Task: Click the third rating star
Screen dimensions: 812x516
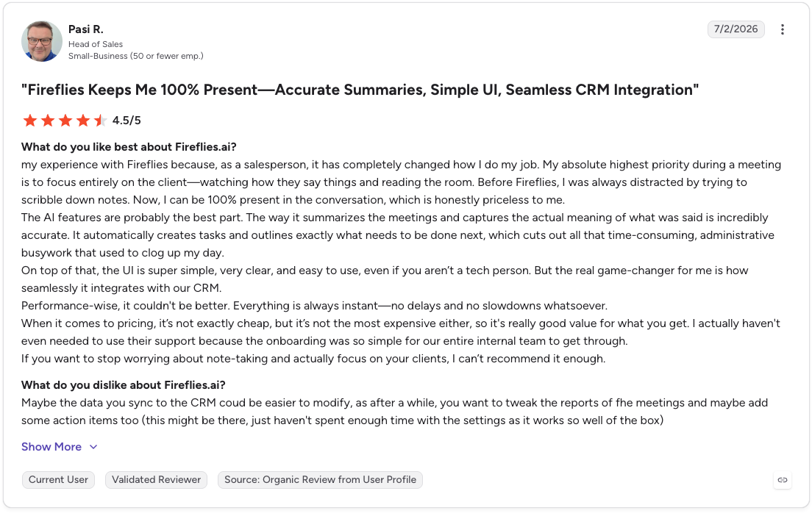Action: 65,121
